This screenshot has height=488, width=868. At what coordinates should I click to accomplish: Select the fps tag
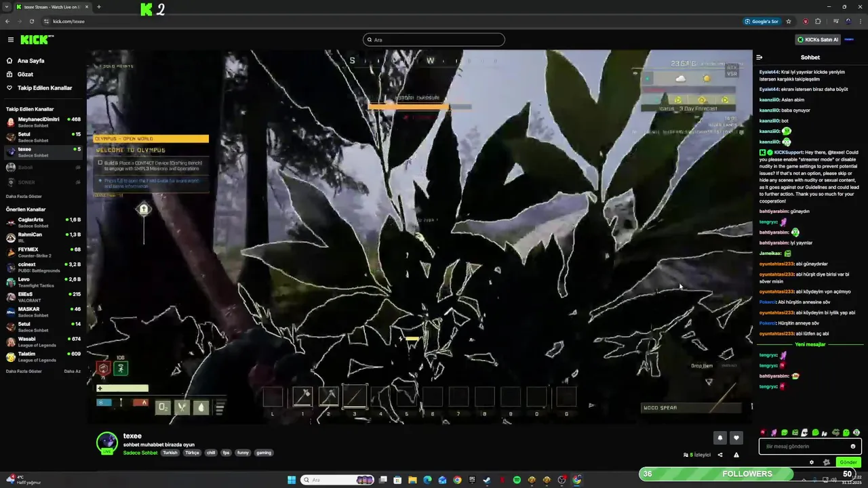[x=226, y=453]
